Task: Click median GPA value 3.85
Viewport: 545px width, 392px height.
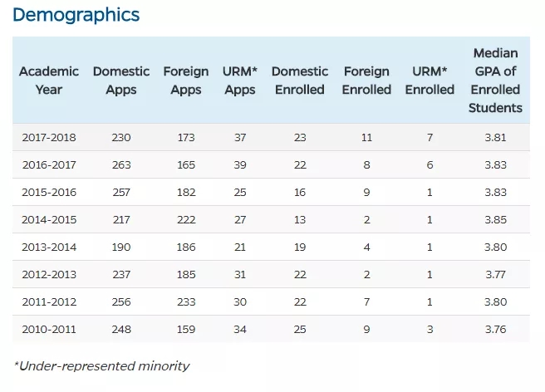Action: (x=496, y=219)
